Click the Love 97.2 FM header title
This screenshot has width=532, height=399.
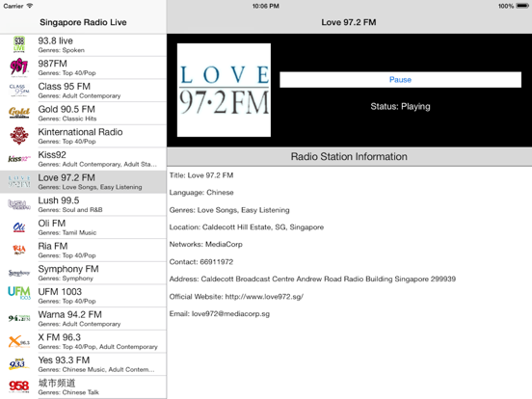349,22
